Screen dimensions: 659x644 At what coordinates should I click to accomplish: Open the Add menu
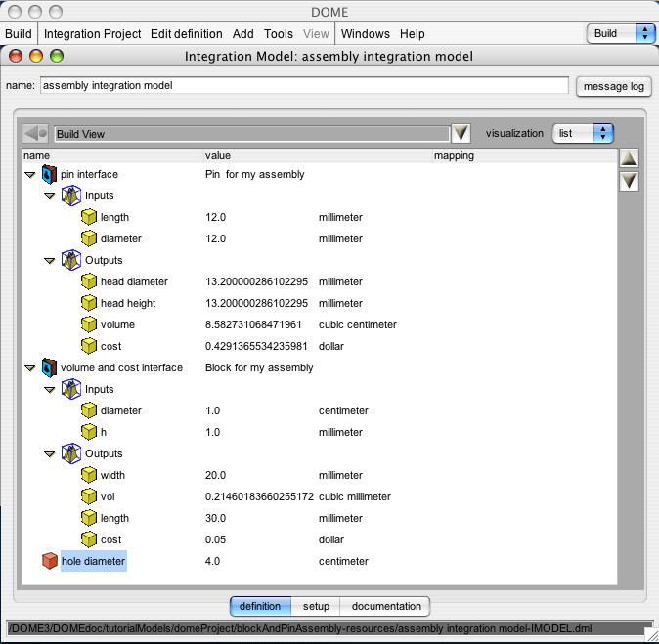pos(242,33)
